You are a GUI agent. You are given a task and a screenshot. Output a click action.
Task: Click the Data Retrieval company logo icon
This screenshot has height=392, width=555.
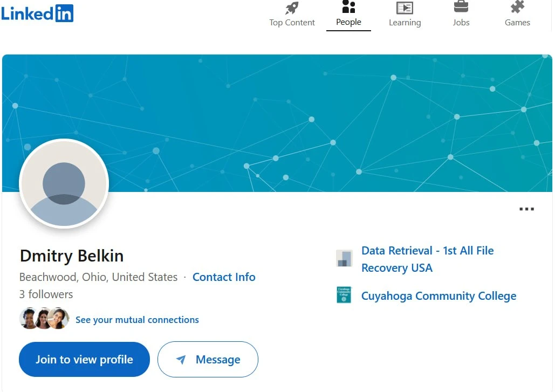coord(344,258)
